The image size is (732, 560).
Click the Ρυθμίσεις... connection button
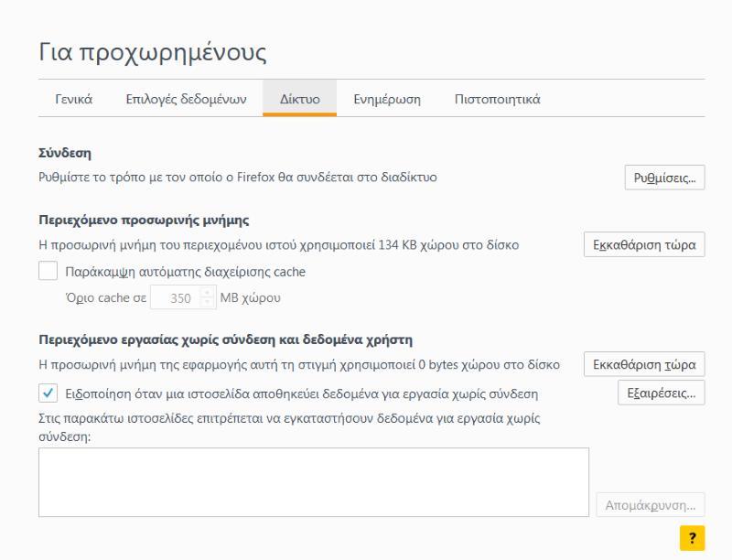pos(664,178)
